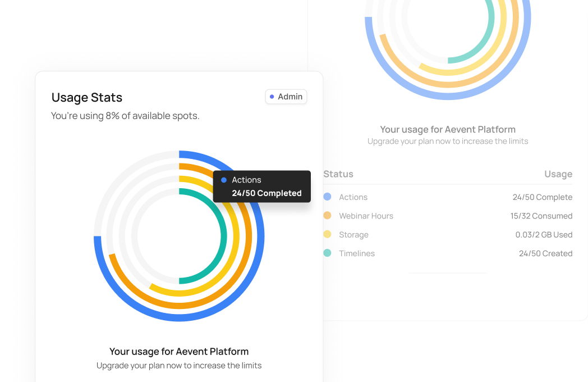Select the Storage row label
Screen dimensions: 588x382
coord(353,235)
